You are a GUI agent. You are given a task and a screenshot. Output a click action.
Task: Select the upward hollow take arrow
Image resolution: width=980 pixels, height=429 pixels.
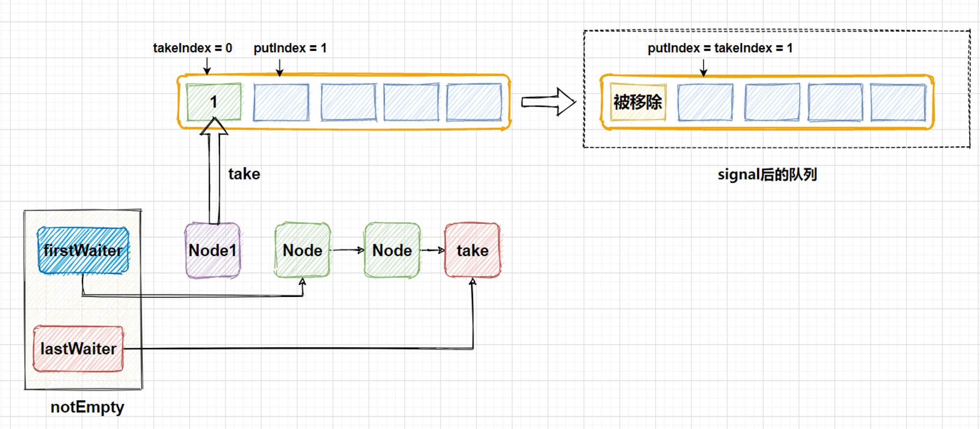[214, 171]
